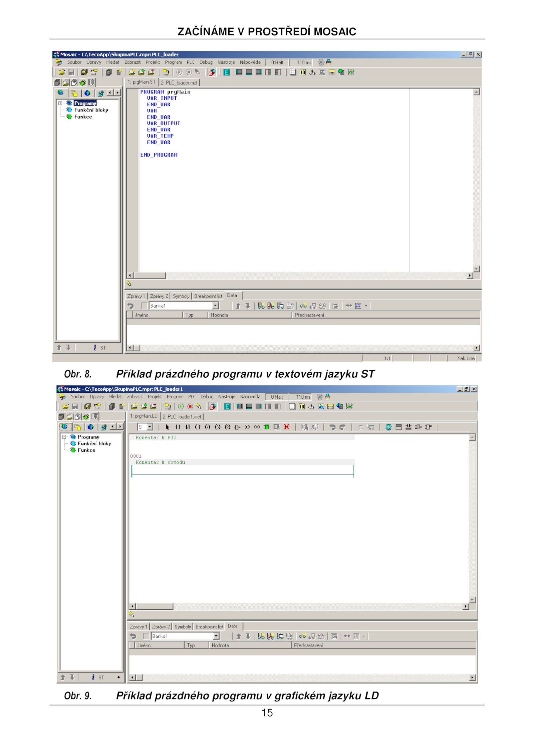
Task: Click undo arrow in upper window Data panel
Action: 130,306
